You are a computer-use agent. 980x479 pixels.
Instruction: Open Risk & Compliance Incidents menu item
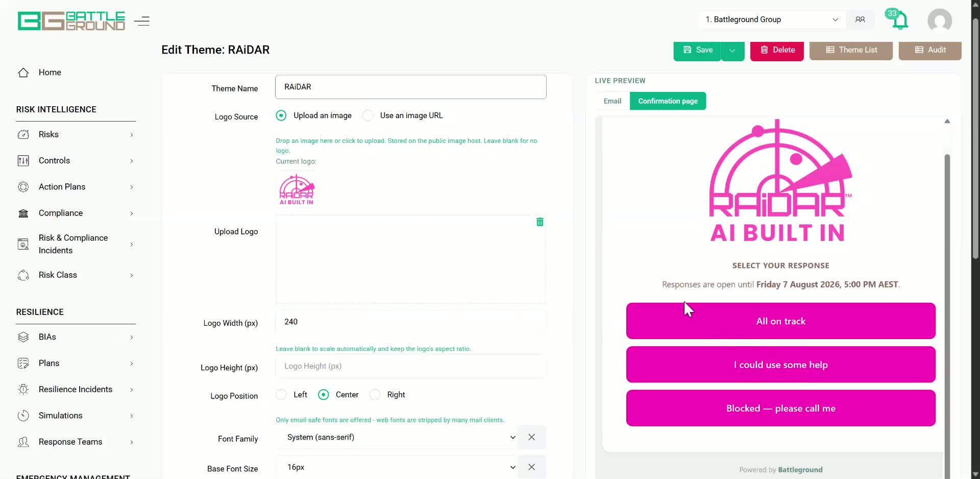point(73,244)
